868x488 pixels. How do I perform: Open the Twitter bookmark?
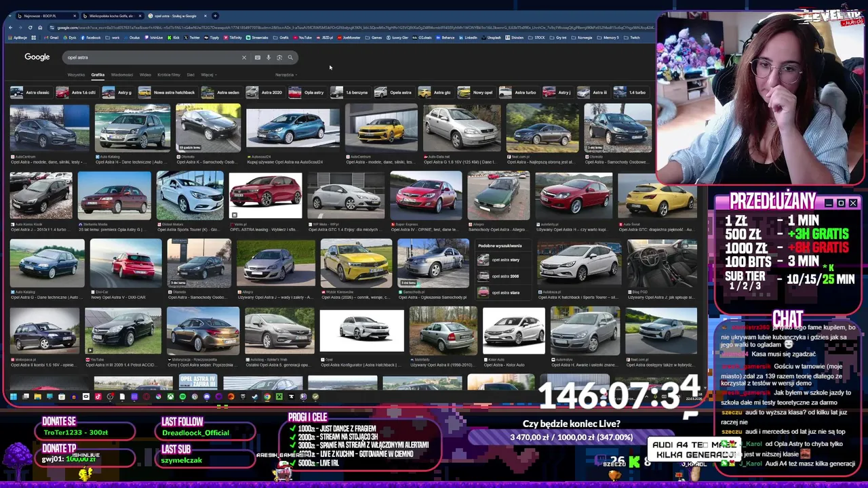[192, 38]
